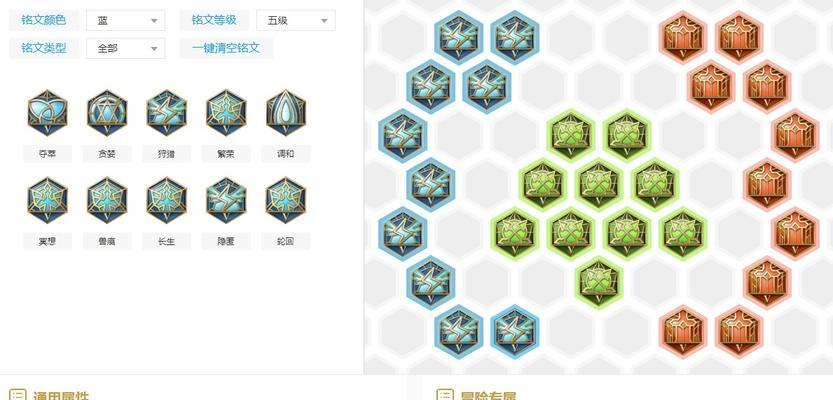
Task: Click the rightmost red rune in the grid's top row
Action: pyautogui.click(x=738, y=37)
